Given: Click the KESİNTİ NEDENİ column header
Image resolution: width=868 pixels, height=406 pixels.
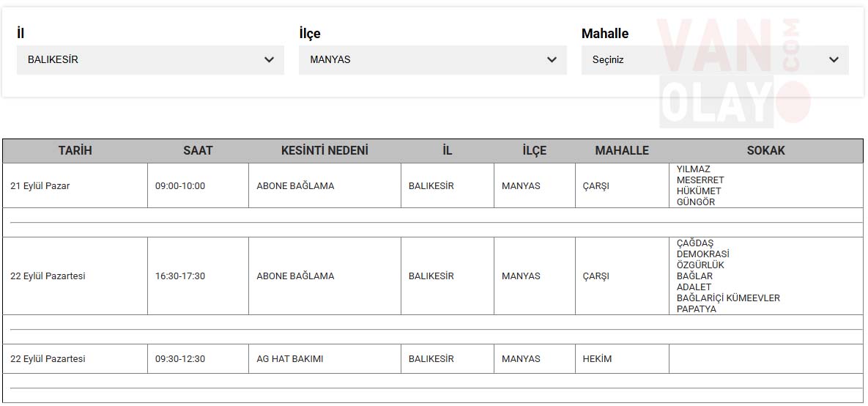Looking at the screenshot, I should click(x=324, y=151).
